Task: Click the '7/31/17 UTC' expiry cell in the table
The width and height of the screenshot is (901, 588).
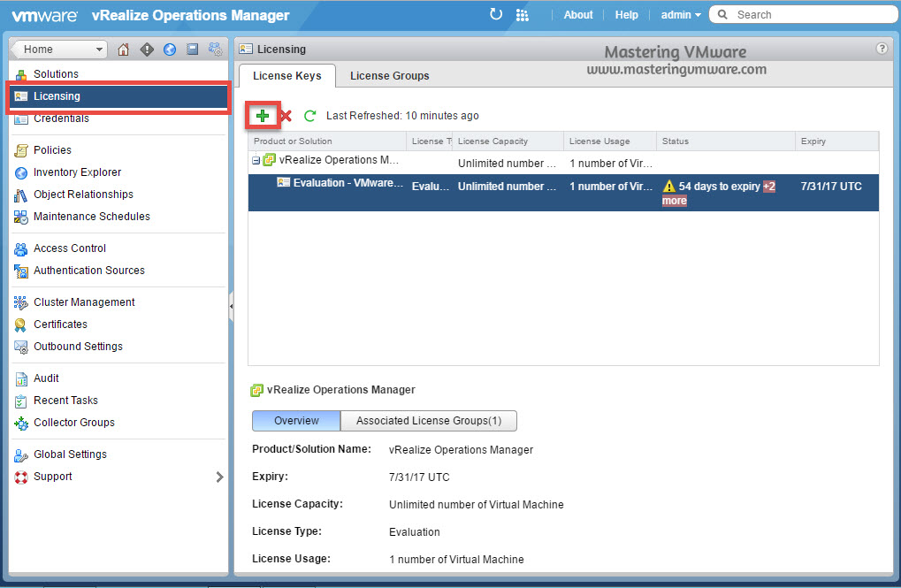Action: tap(831, 187)
